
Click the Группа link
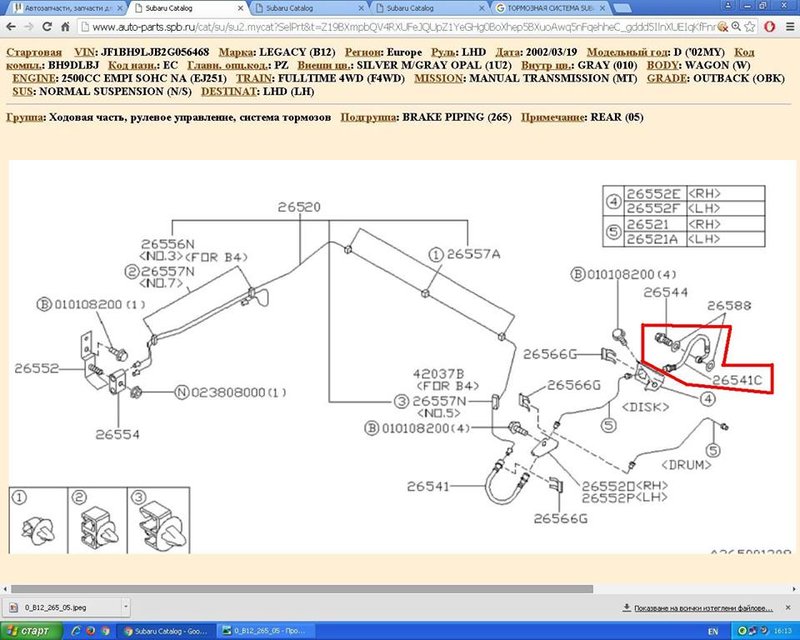pos(24,117)
